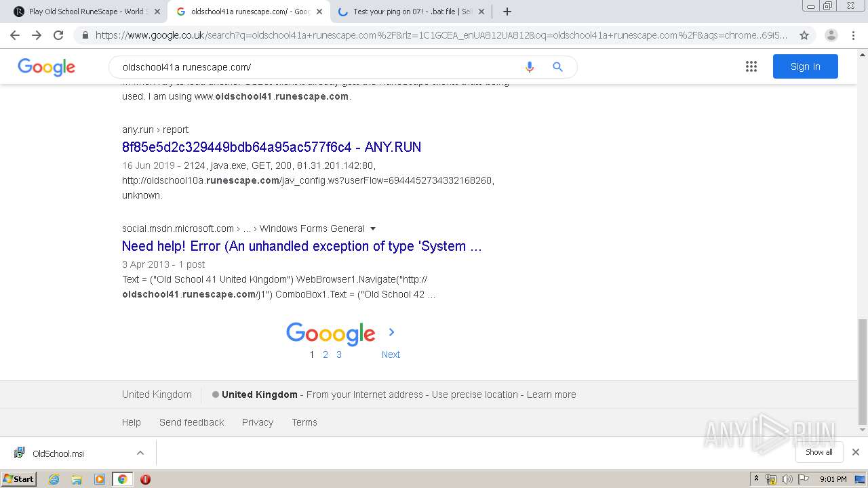Go to next results page chevron
868x488 pixels.
pyautogui.click(x=391, y=332)
